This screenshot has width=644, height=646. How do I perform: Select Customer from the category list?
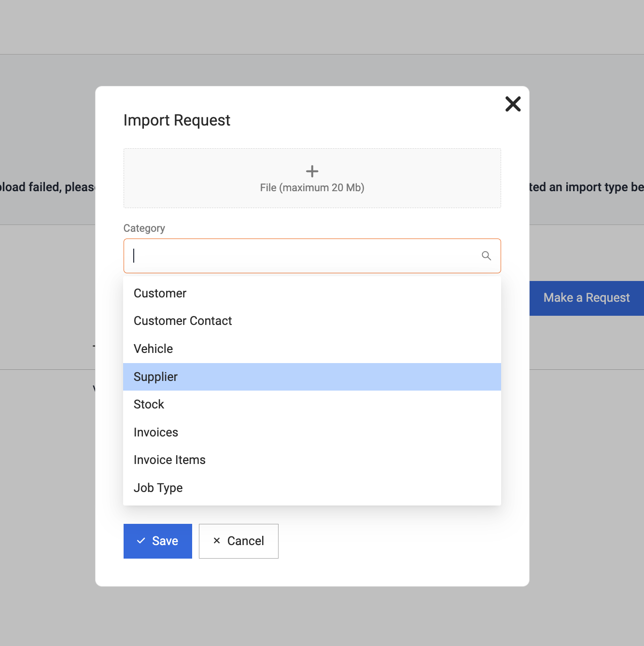160,294
